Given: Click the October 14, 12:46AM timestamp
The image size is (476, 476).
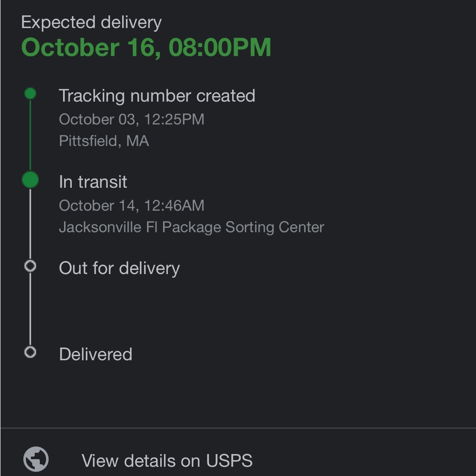Looking at the screenshot, I should tap(131, 206).
